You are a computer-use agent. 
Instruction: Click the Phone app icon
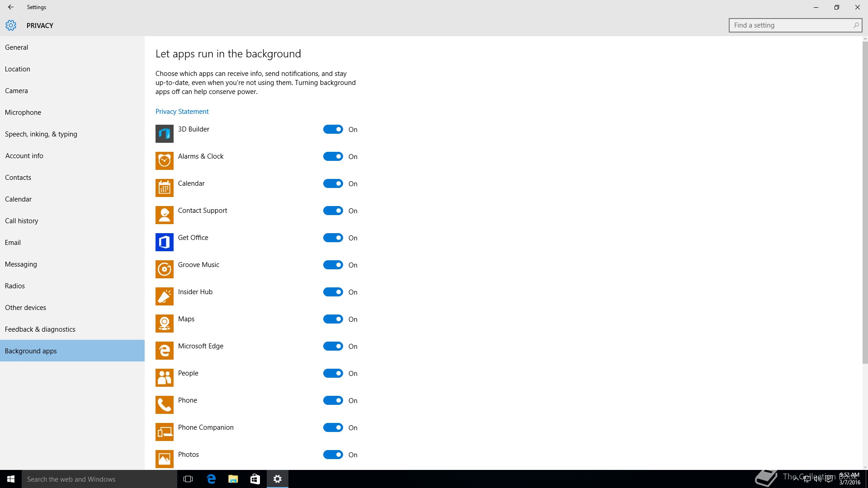coord(165,405)
